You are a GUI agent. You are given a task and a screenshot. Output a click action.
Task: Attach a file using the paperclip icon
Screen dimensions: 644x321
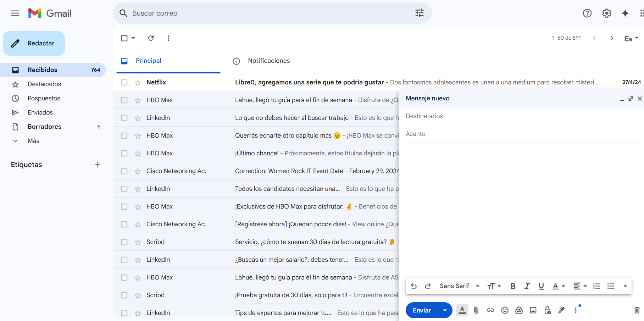(x=476, y=310)
